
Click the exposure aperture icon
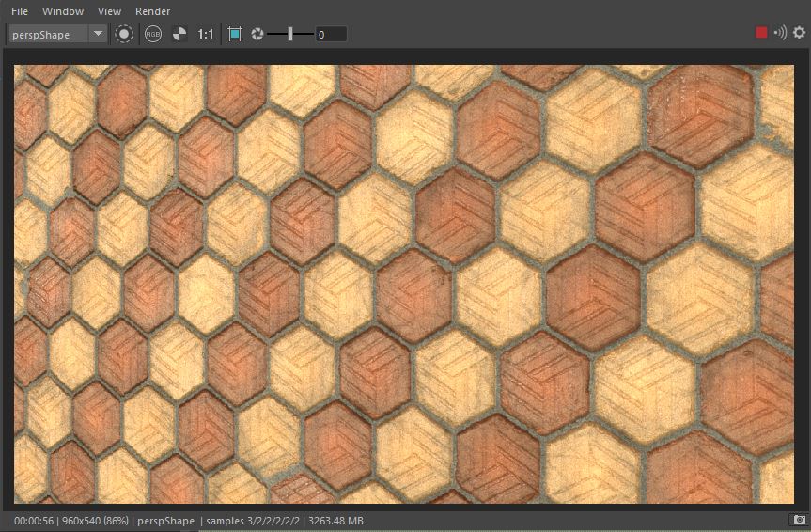[257, 34]
